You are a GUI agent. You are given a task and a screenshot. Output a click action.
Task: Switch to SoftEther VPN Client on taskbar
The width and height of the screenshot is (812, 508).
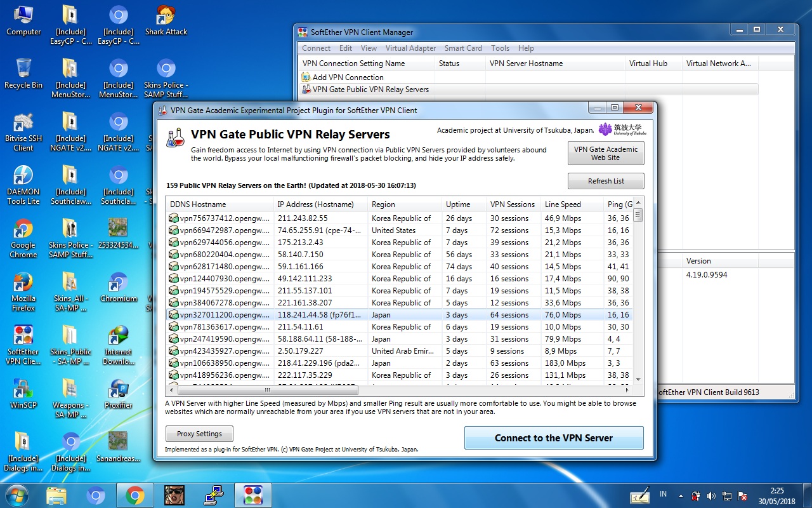coord(253,495)
